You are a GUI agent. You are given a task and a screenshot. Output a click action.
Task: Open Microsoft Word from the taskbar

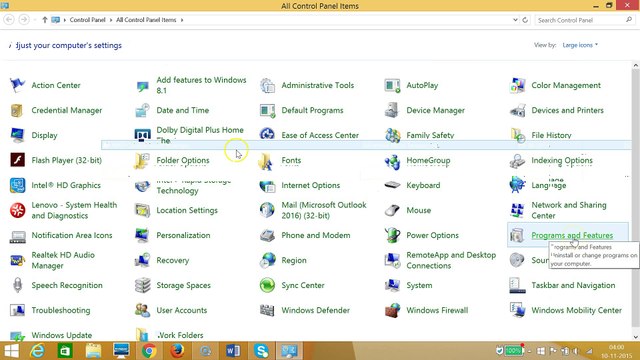pyautogui.click(x=233, y=351)
